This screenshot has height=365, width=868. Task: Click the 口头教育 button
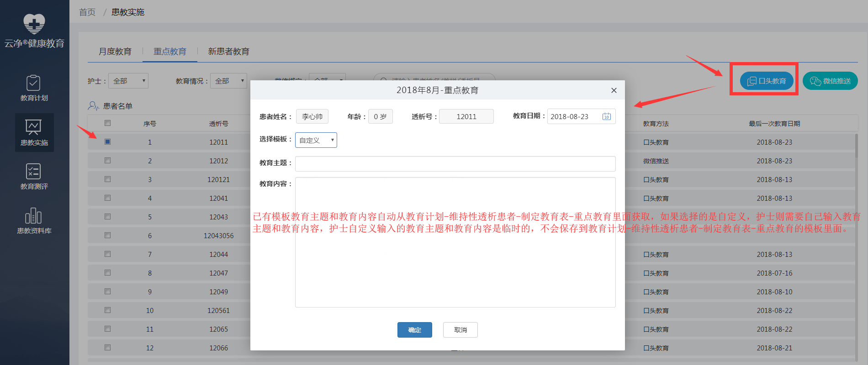pos(766,81)
